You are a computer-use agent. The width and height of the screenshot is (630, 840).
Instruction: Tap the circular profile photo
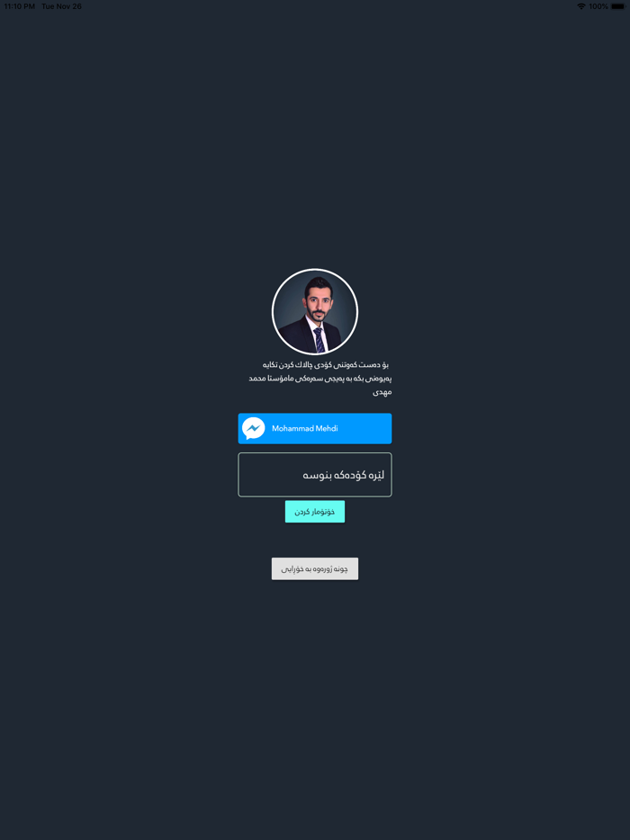click(315, 312)
